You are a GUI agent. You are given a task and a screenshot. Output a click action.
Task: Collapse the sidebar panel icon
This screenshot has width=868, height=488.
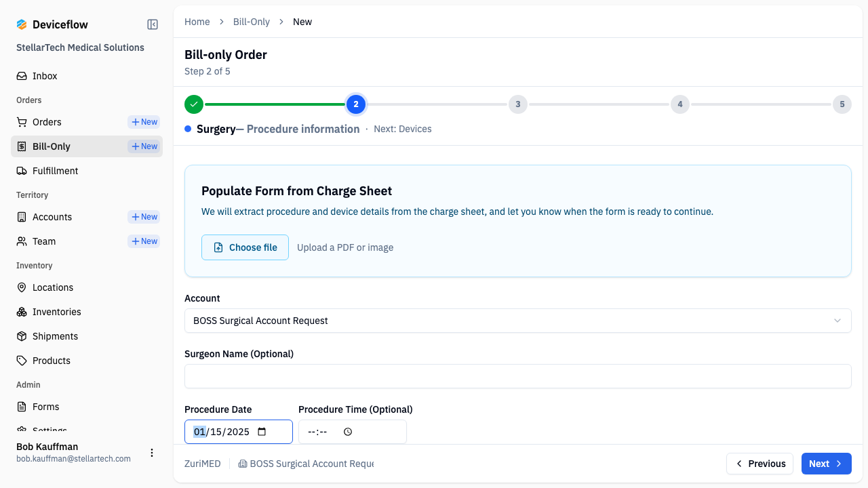[153, 24]
